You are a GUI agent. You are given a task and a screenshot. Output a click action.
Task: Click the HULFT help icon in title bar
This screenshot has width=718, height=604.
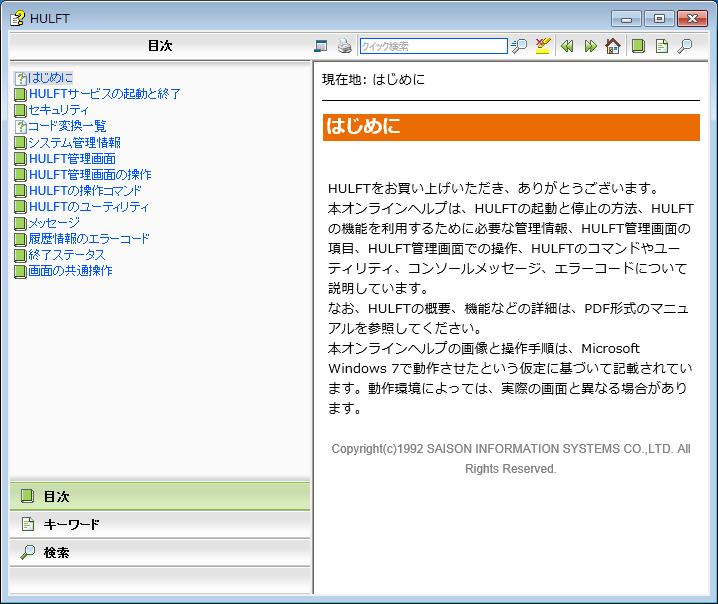coord(17,18)
